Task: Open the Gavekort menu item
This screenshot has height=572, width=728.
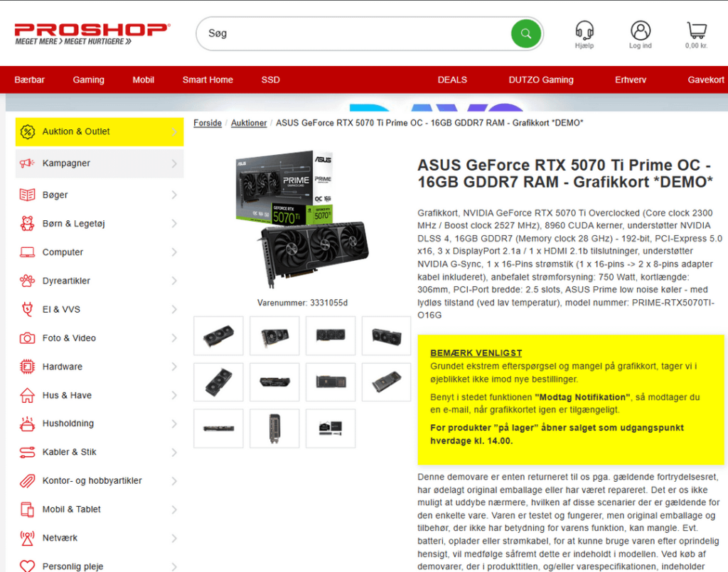Action: [x=706, y=80]
